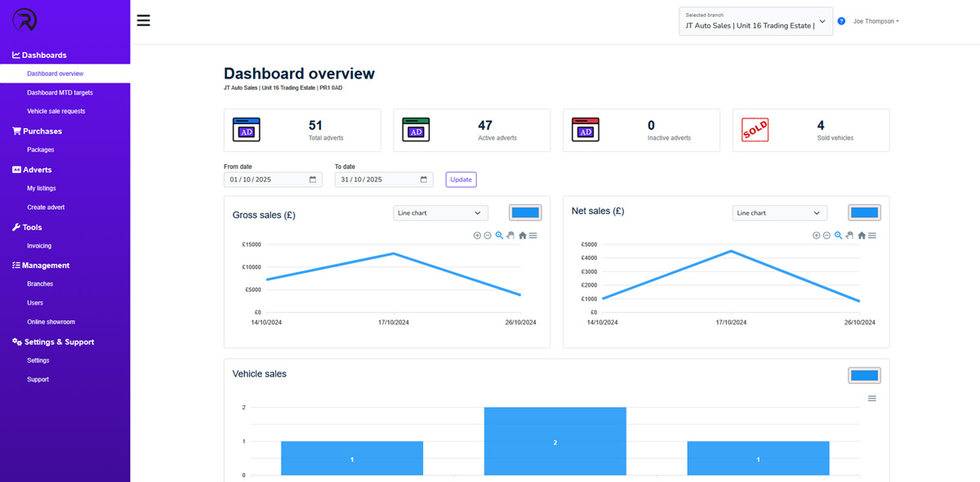The height and width of the screenshot is (482, 980).
Task: Open the Gross sales Line chart dropdown
Action: (440, 212)
